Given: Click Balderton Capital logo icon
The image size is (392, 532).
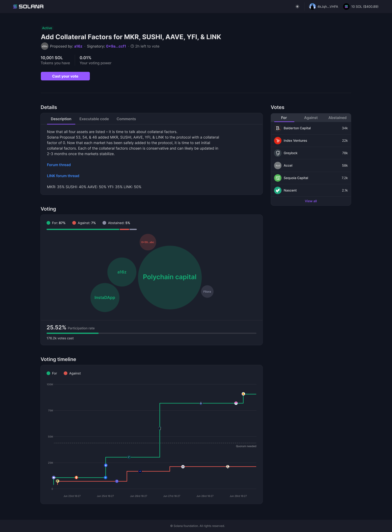Looking at the screenshot, I should [278, 128].
